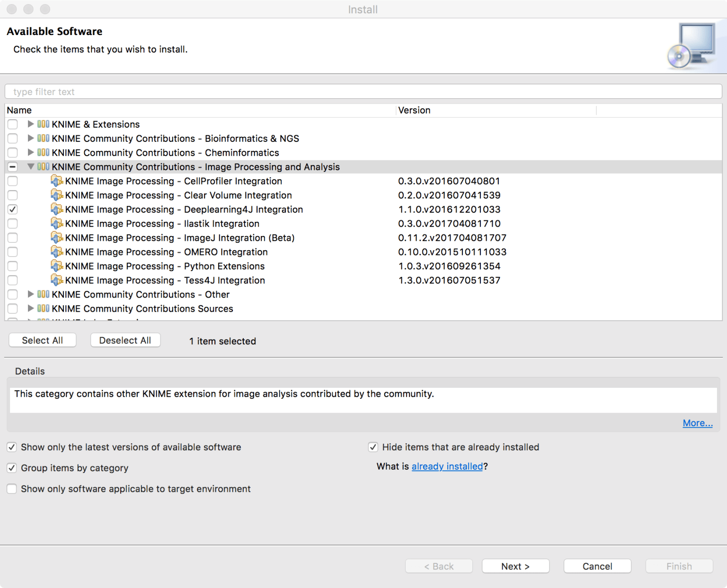This screenshot has height=588, width=727.
Task: Check the KNIME & Extensions checkbox
Action: (x=13, y=124)
